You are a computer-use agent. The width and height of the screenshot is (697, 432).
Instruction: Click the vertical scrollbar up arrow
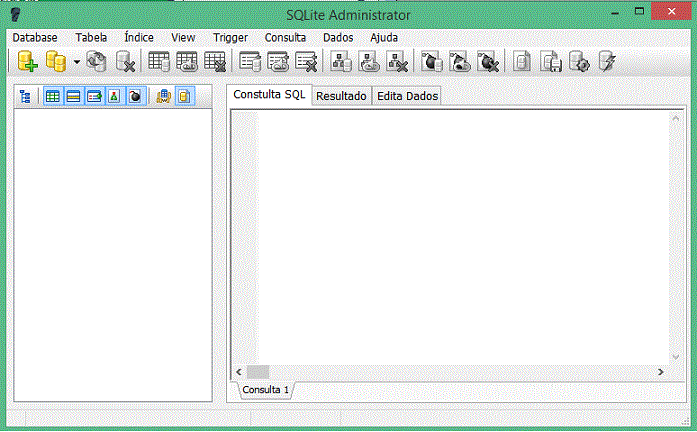(676, 118)
